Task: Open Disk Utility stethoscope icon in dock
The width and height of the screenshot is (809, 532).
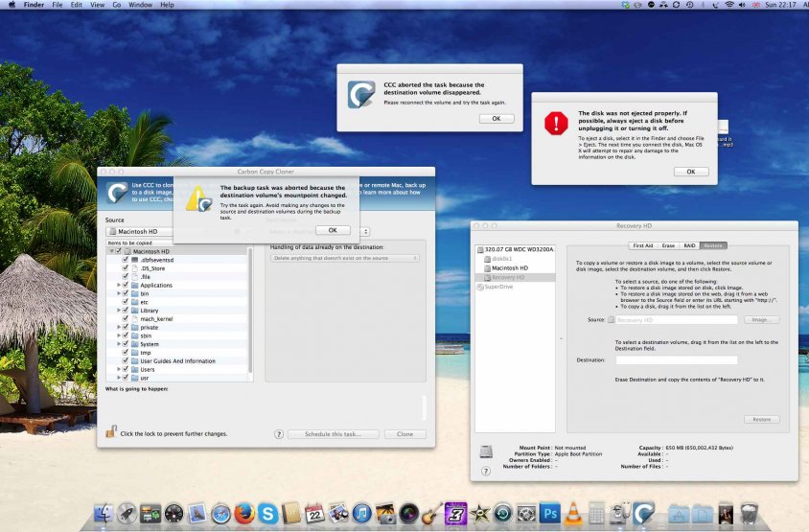Action: pos(619,514)
